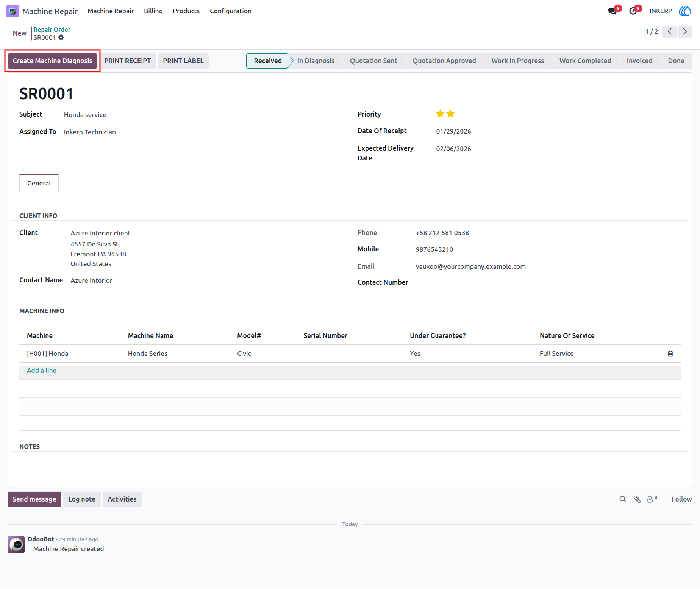Image resolution: width=700 pixels, height=589 pixels.
Task: Create a New repair order
Action: (x=20, y=33)
